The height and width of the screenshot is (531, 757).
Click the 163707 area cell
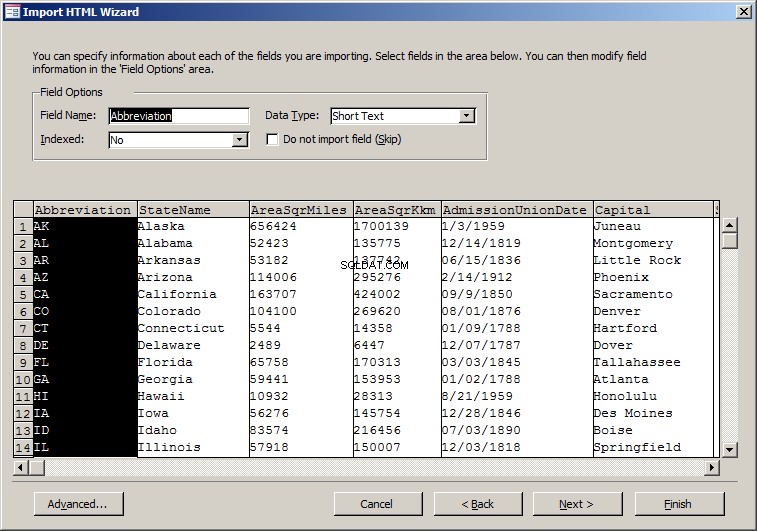(301, 294)
